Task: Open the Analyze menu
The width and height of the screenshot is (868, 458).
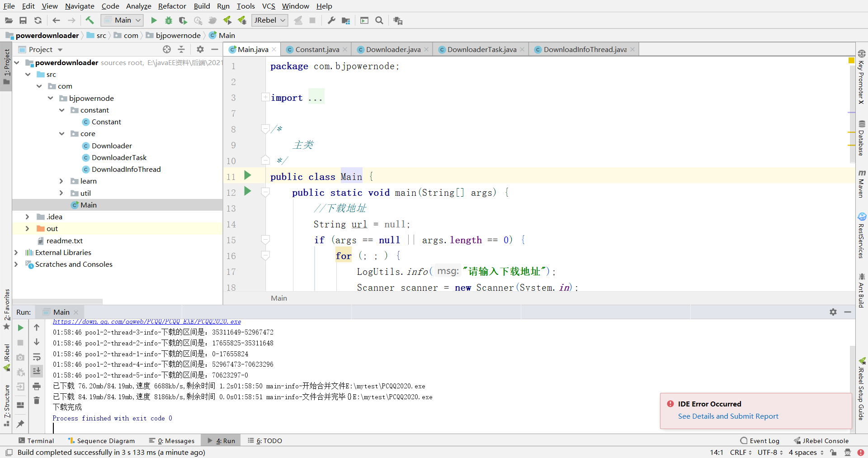Action: pos(138,6)
